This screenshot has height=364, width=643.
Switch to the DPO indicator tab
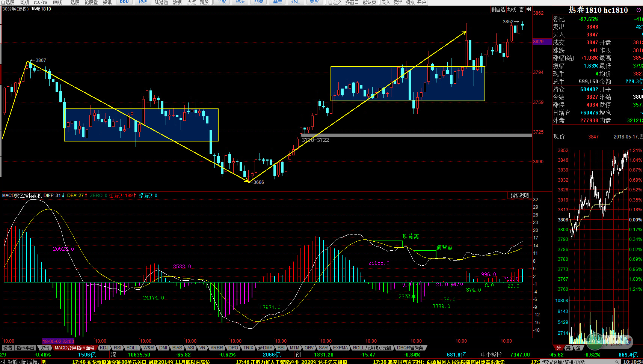point(233,348)
